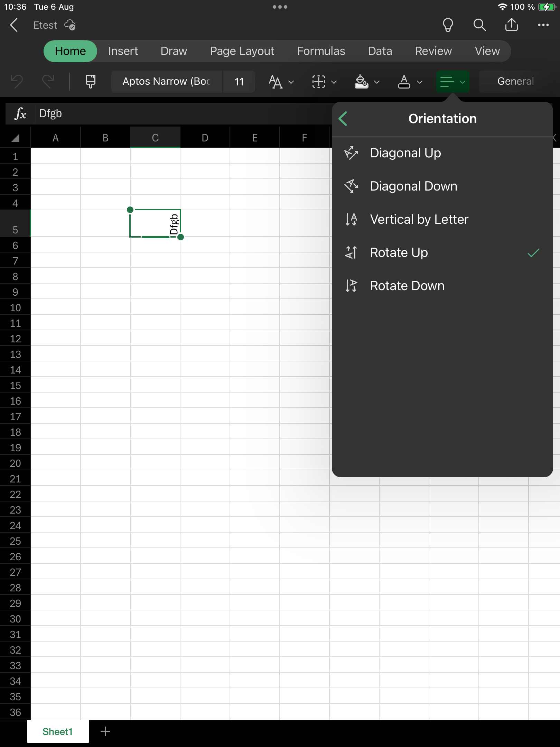Choose Vertical by Letter orientation
This screenshot has height=747, width=560.
pyautogui.click(x=442, y=219)
